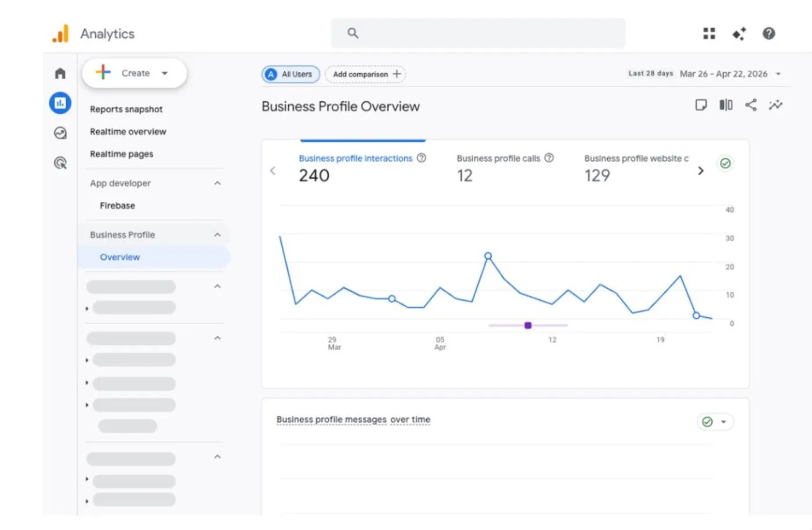Click the All Users segment chip
Viewport: 812px width, 530px height.
(x=291, y=74)
